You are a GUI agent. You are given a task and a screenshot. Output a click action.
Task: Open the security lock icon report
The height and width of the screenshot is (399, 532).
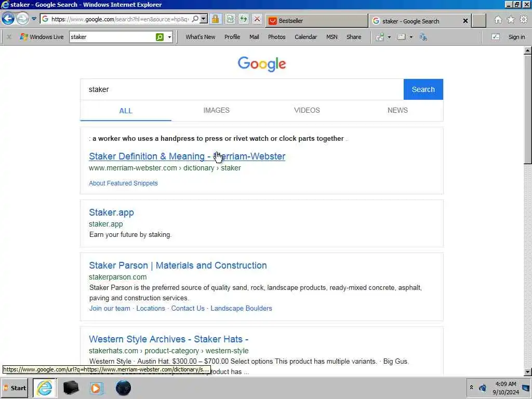pos(215,19)
